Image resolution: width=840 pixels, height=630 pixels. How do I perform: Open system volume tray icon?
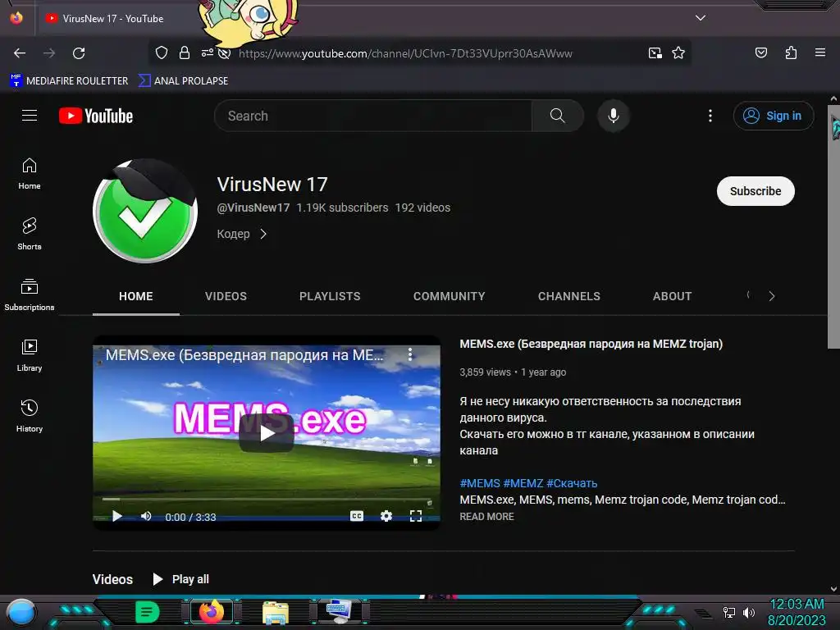pos(749,612)
